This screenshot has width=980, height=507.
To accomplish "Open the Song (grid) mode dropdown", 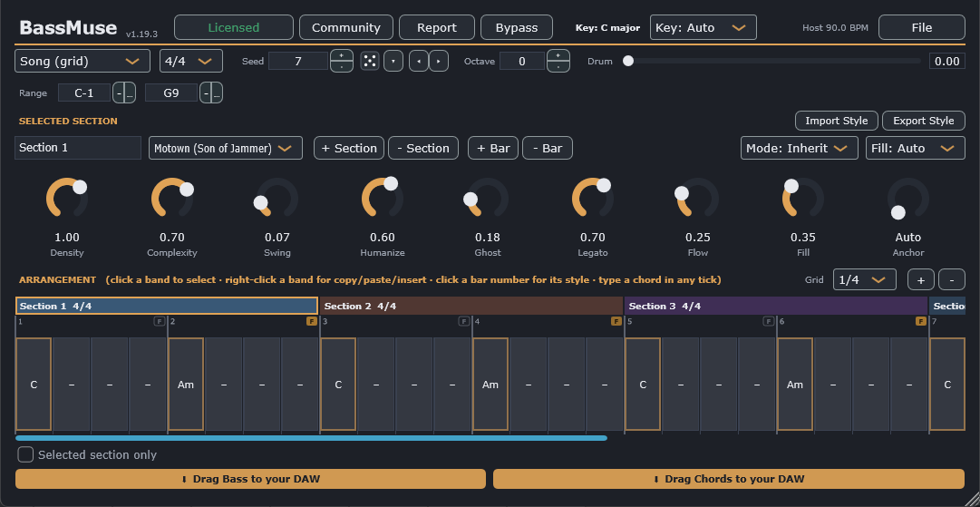I will pyautogui.click(x=82, y=62).
